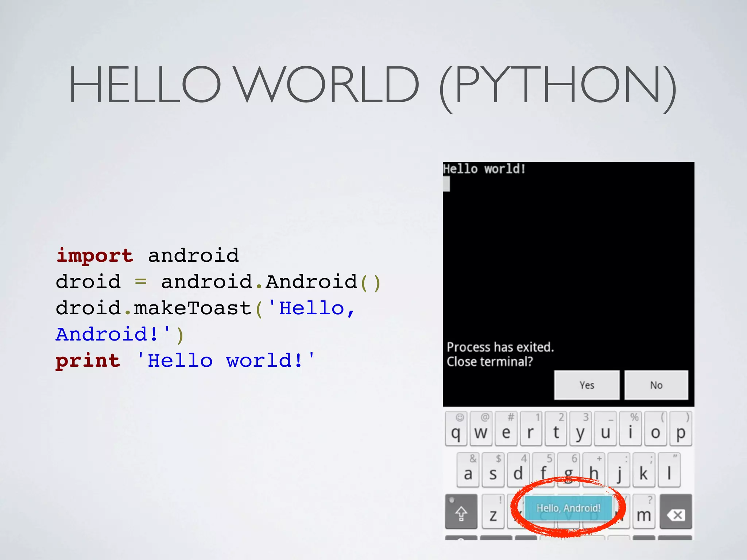Tap the 'o' key on the keyboard

[x=655, y=429]
